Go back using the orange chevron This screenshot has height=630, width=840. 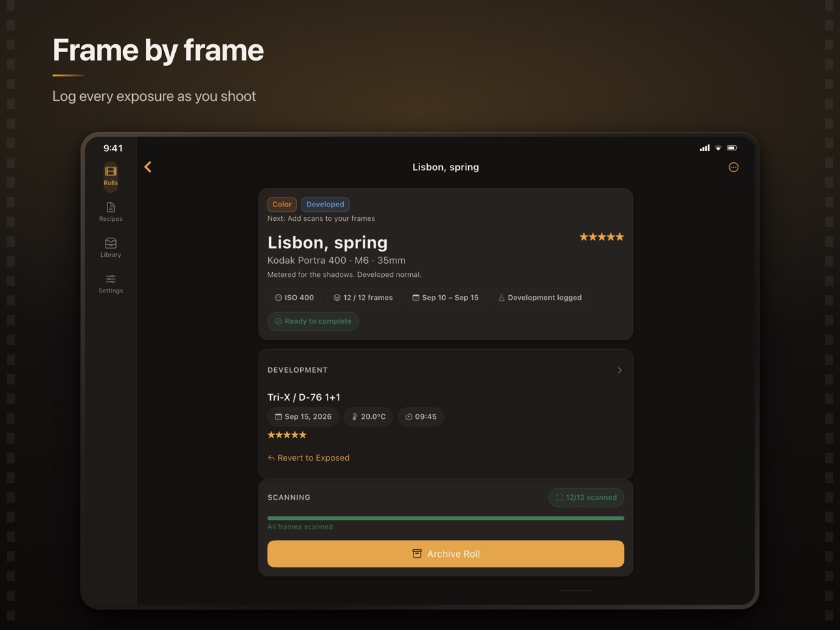coord(148,167)
